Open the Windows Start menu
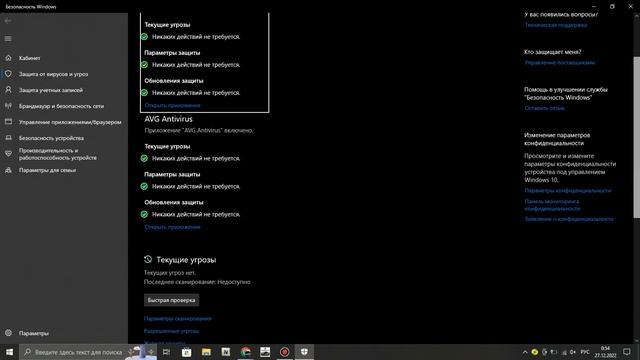The image size is (640, 360). coord(9,352)
